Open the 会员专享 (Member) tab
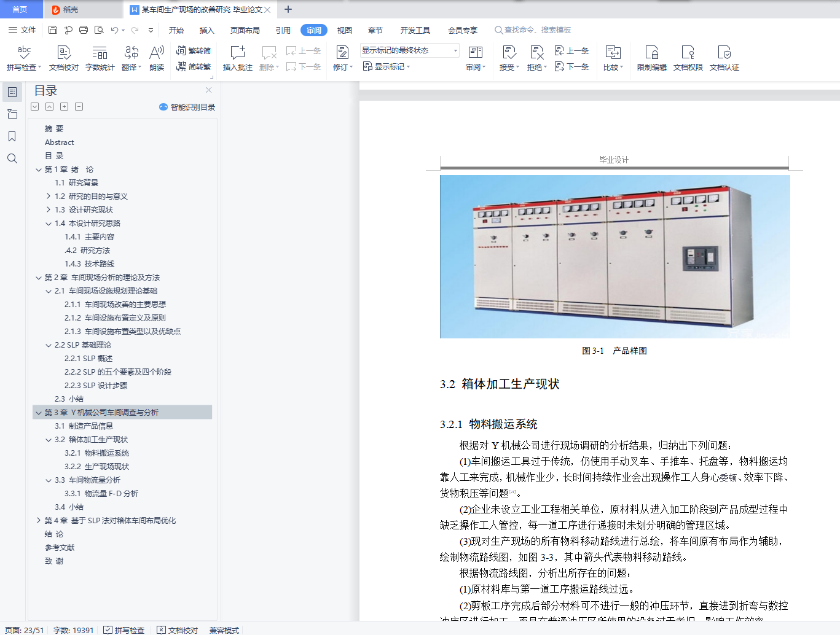 463,30
